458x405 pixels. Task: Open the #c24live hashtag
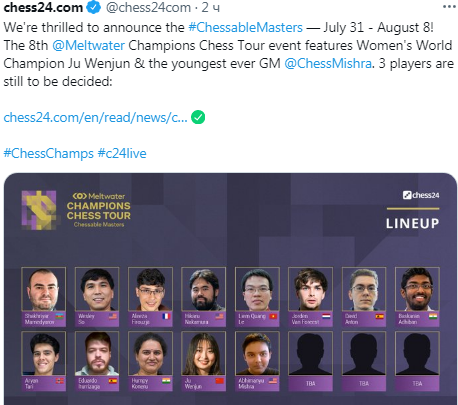point(122,153)
